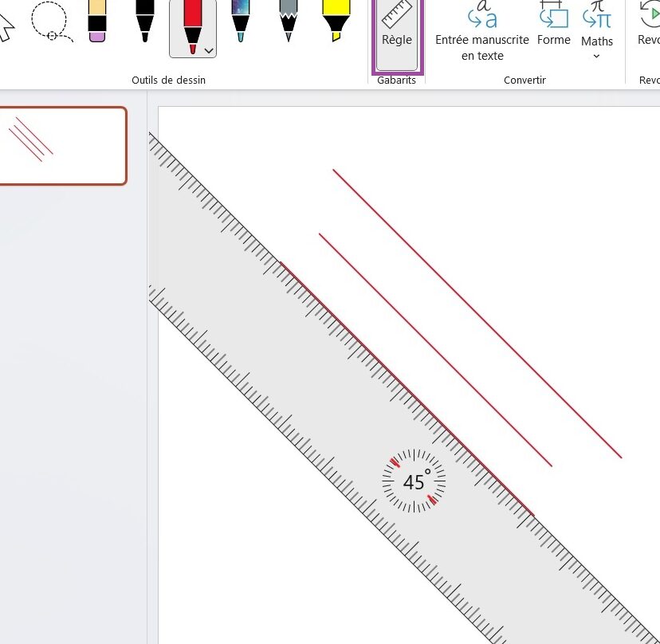
Task: Open red pen options dropdown arrow
Action: click(209, 51)
